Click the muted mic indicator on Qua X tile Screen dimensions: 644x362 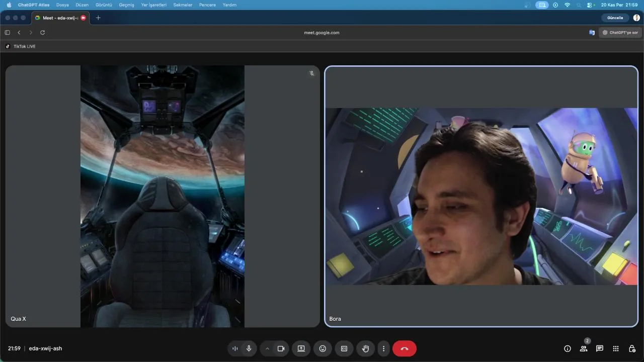click(x=312, y=73)
